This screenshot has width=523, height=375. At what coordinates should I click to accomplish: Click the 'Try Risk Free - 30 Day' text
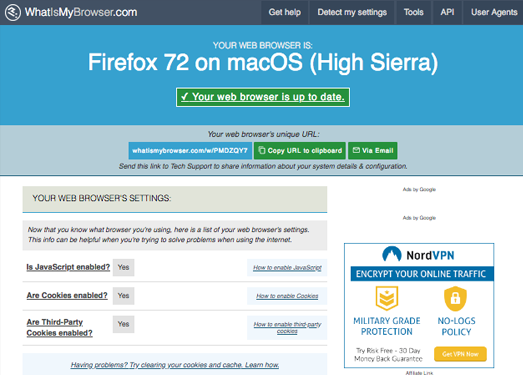(x=388, y=351)
